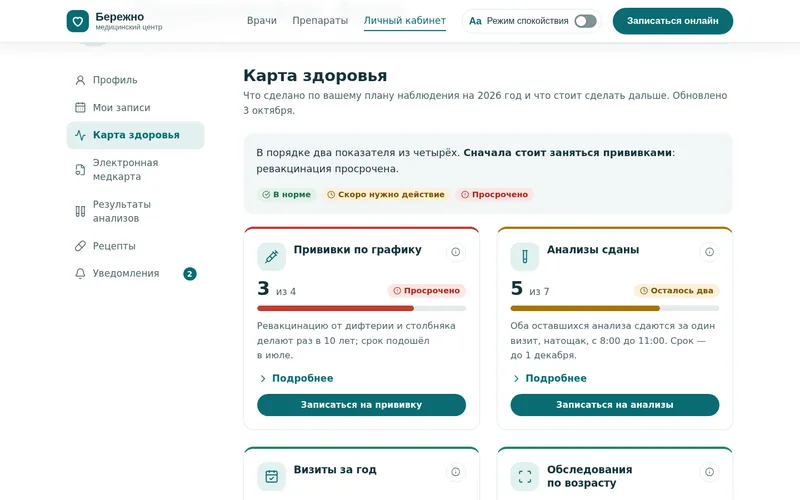Click the Aa text size icon
800x500 pixels.
(475, 21)
